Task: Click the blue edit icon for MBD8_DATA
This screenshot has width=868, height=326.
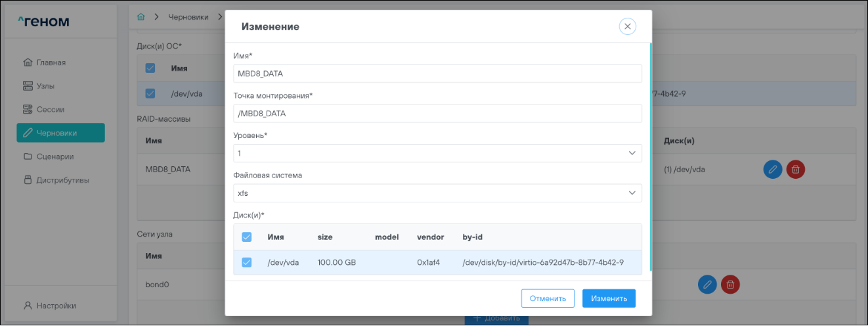Action: (773, 170)
